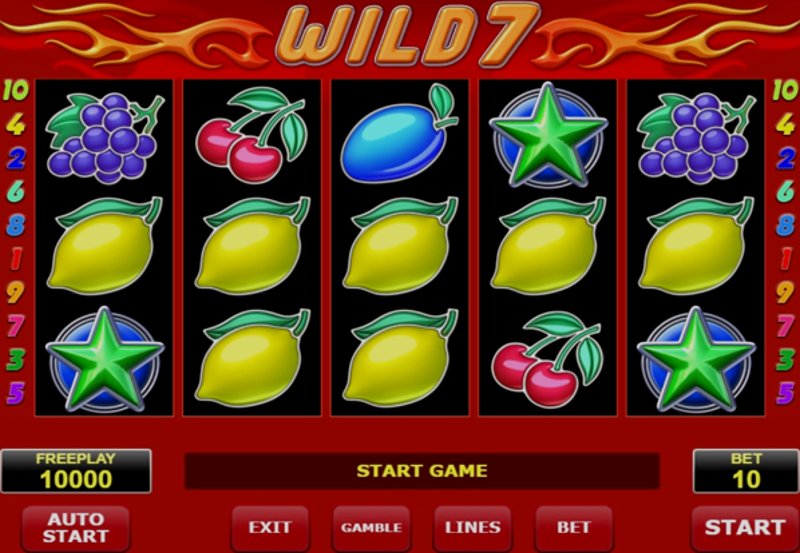
Task: Click the green star at bottom-left reel
Action: [x=105, y=359]
